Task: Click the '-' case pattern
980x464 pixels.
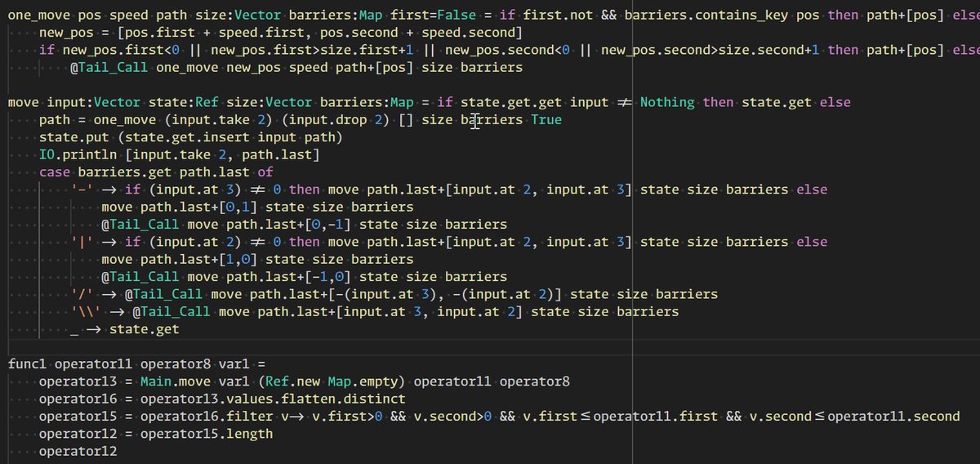Action: [x=82, y=190]
